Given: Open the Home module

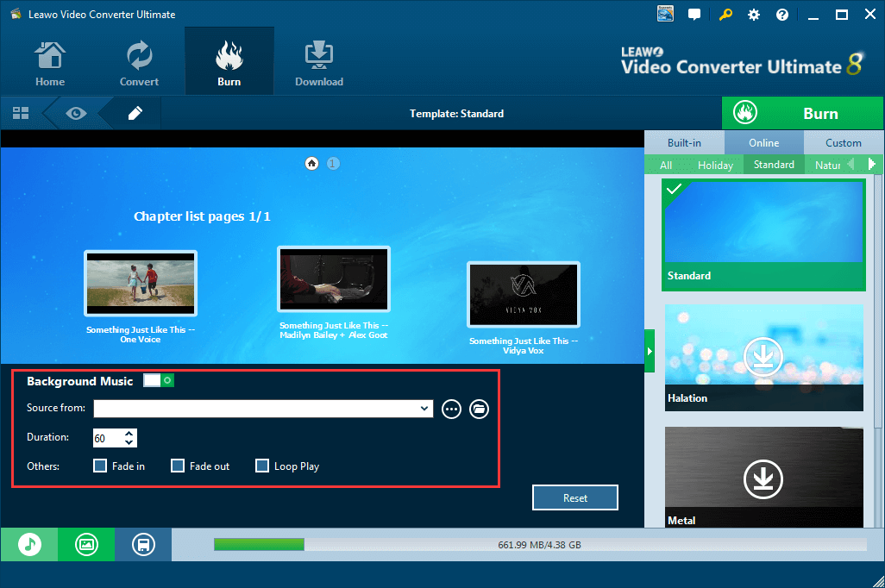Looking at the screenshot, I should pos(50,63).
